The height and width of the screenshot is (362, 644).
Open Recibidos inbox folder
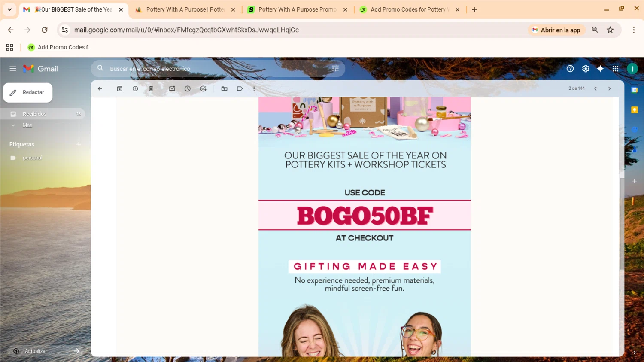pyautogui.click(x=43, y=114)
